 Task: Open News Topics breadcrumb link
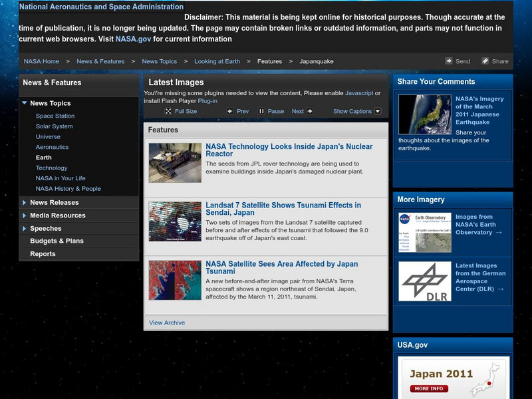point(160,61)
